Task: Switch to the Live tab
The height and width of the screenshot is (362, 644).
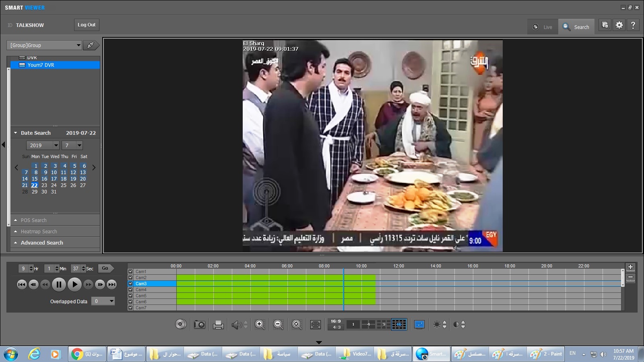Action: [x=543, y=27]
